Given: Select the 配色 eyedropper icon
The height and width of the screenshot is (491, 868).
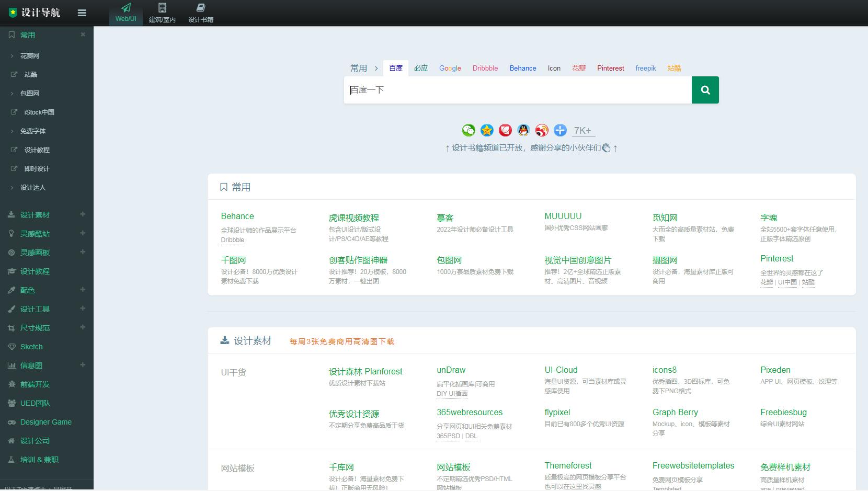Looking at the screenshot, I should pyautogui.click(x=11, y=290).
